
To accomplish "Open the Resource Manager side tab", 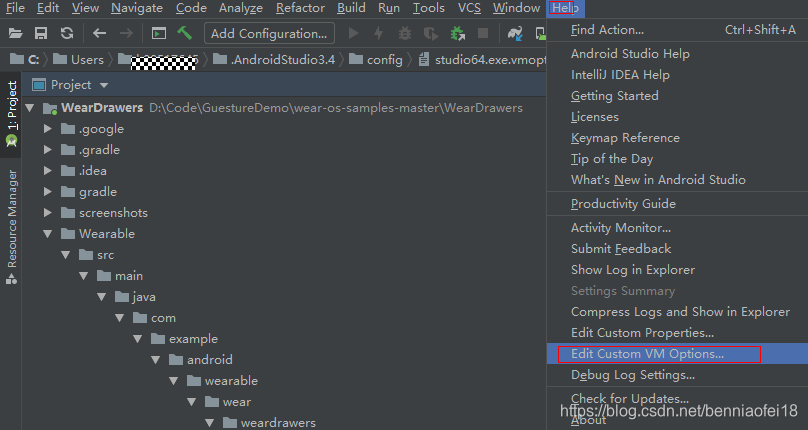I will click(11, 227).
